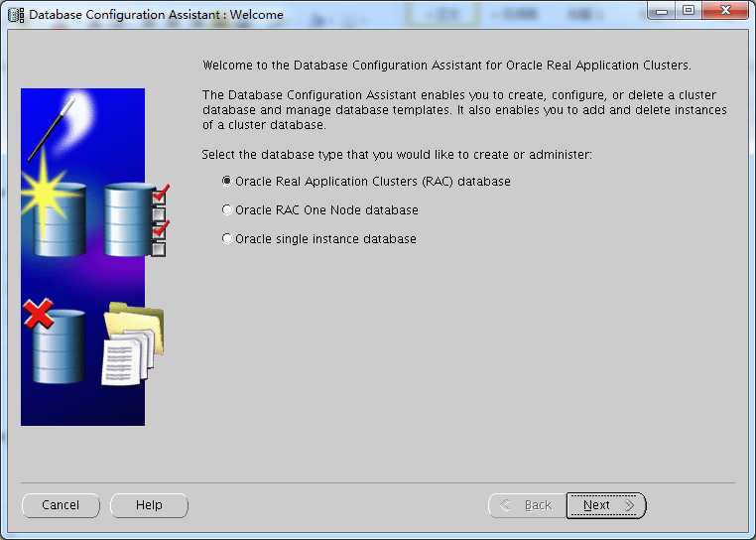Open Help for the assistant

pyautogui.click(x=149, y=505)
